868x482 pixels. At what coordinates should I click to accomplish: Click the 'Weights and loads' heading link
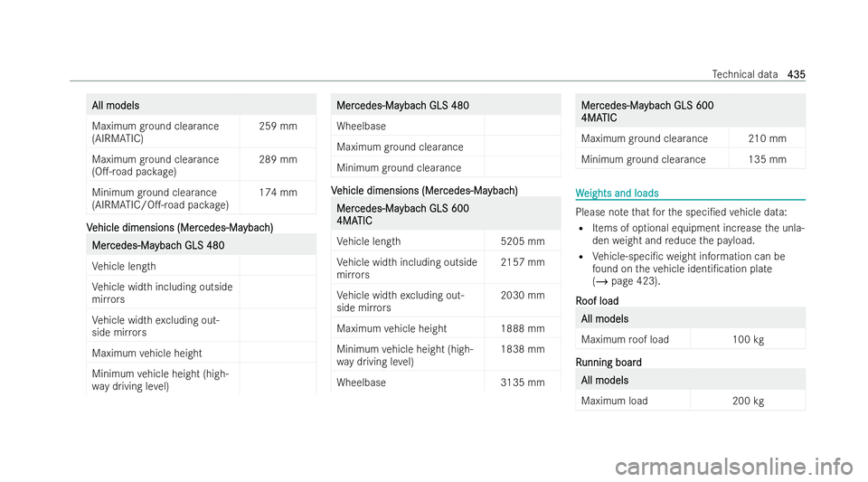[x=617, y=194]
